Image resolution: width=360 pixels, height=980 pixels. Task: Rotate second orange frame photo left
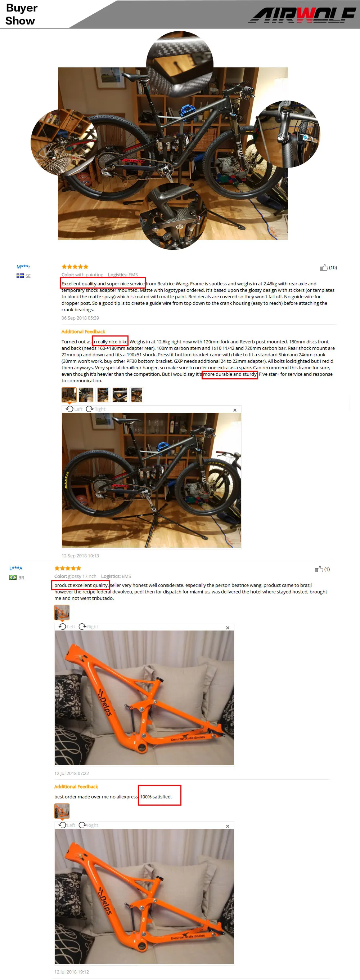[67, 825]
